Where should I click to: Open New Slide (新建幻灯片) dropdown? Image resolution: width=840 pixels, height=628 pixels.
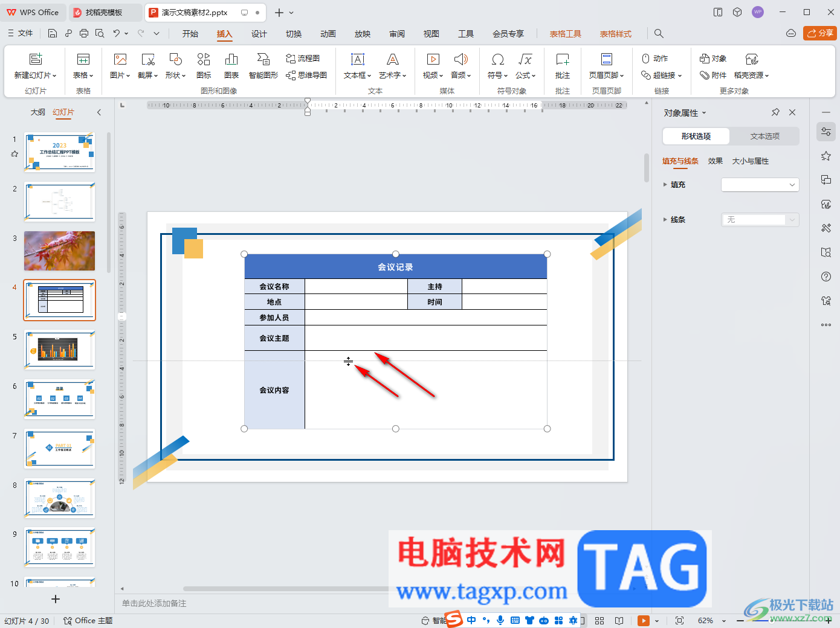click(36, 75)
